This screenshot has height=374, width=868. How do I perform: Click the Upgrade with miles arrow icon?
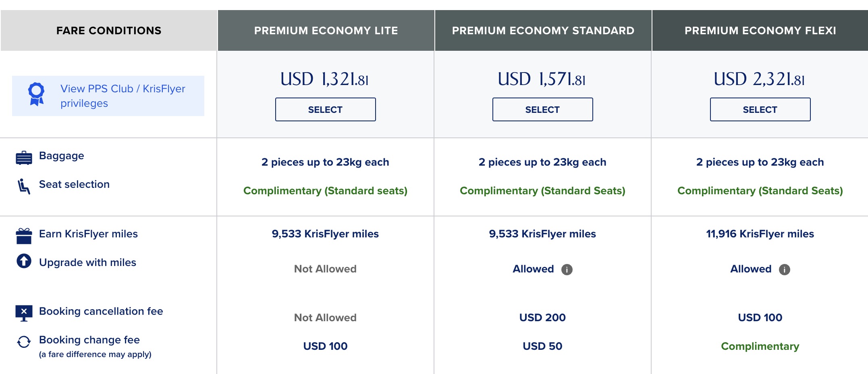[23, 262]
